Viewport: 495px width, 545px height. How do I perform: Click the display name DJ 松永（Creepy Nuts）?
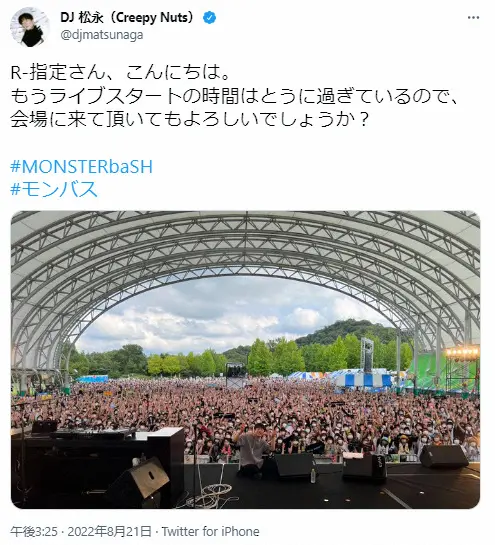[x=127, y=17]
